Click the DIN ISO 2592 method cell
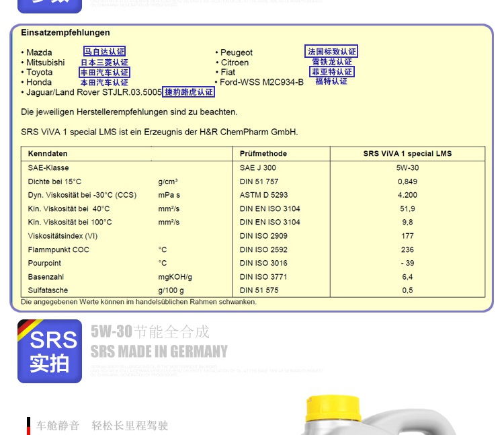 click(263, 249)
